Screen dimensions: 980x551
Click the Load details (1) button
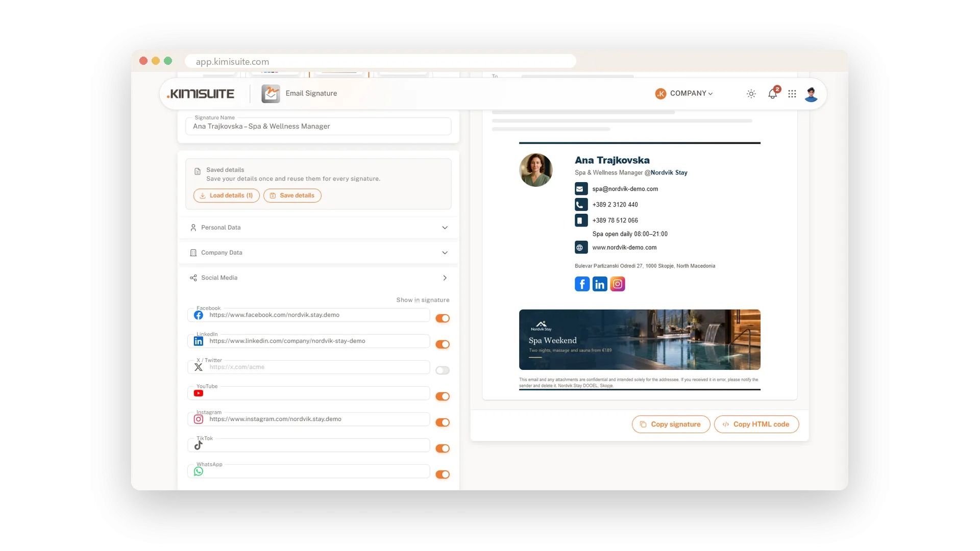(x=227, y=195)
